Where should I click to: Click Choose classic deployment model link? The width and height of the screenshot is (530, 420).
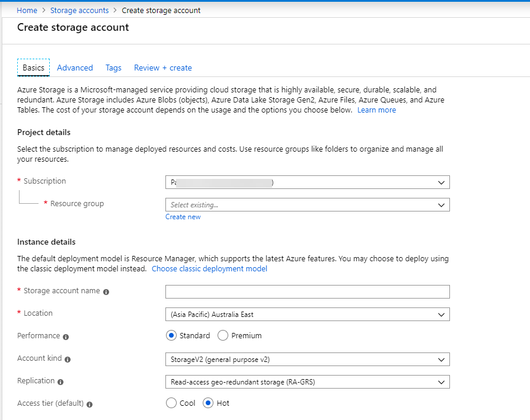click(209, 269)
